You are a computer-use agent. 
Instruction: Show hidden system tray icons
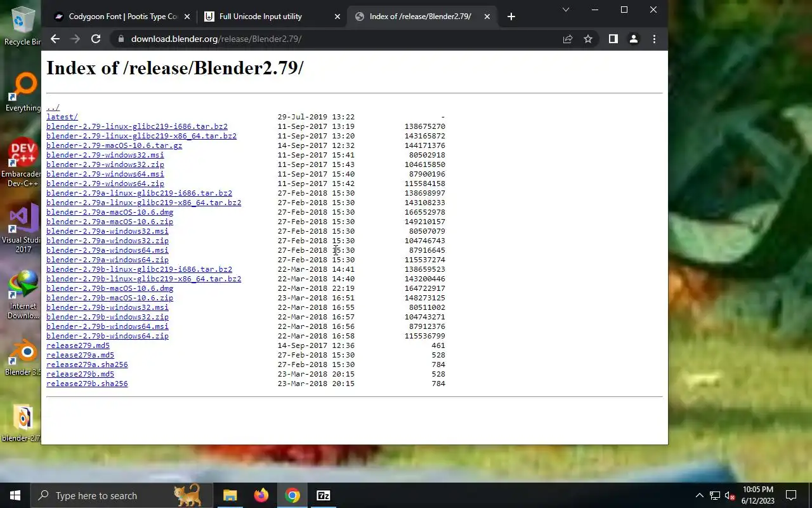[699, 495]
